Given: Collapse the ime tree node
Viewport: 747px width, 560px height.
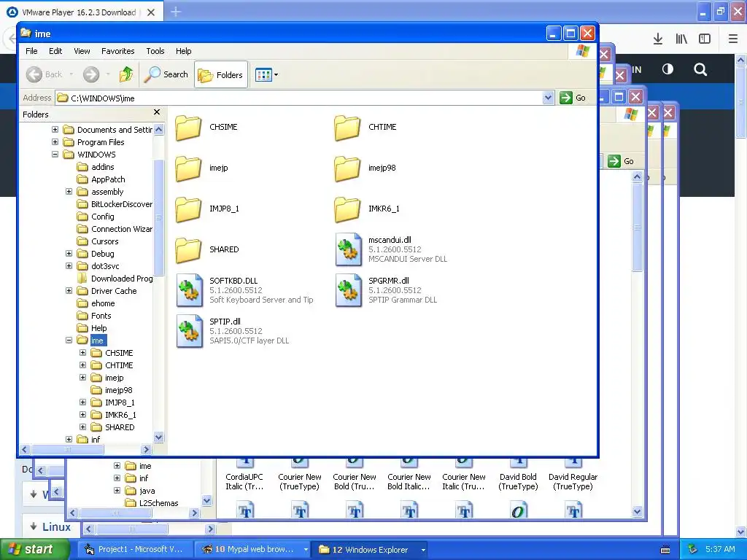Looking at the screenshot, I should (x=69, y=340).
